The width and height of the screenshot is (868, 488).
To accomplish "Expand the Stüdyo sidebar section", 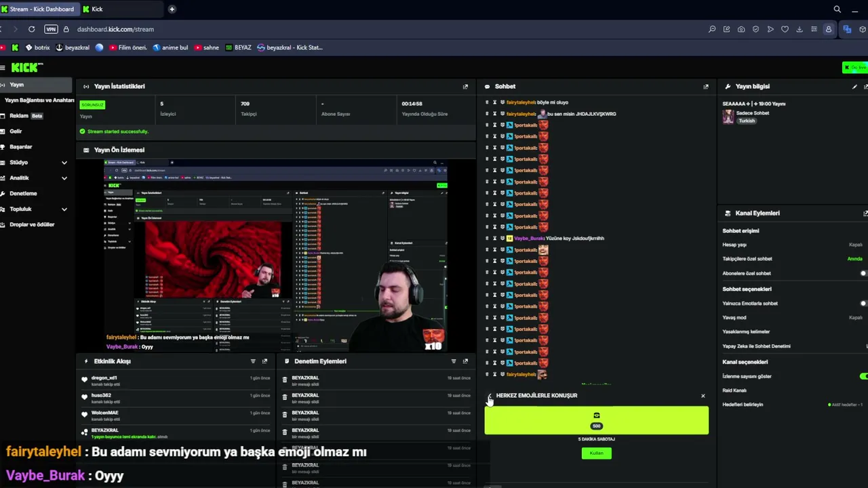I will pyautogui.click(x=64, y=163).
